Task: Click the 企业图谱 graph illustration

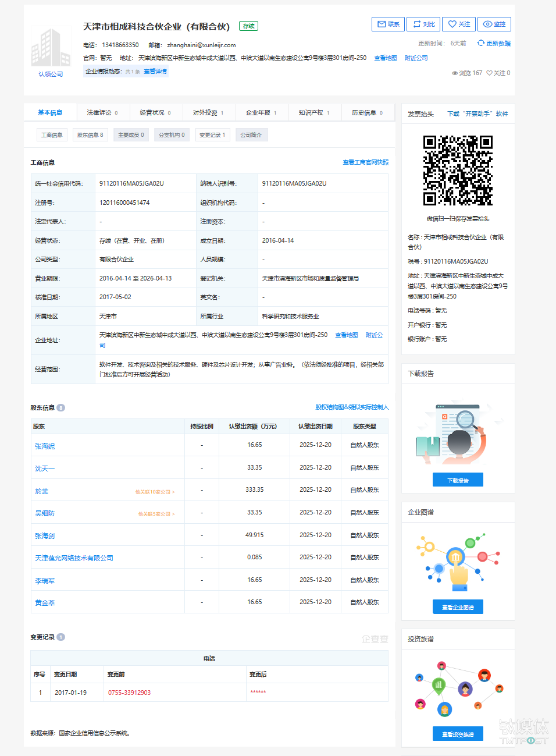Action: (458, 562)
